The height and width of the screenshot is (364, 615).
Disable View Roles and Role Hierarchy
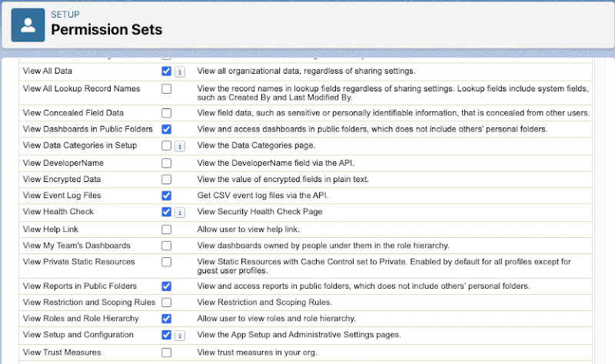pyautogui.click(x=166, y=318)
